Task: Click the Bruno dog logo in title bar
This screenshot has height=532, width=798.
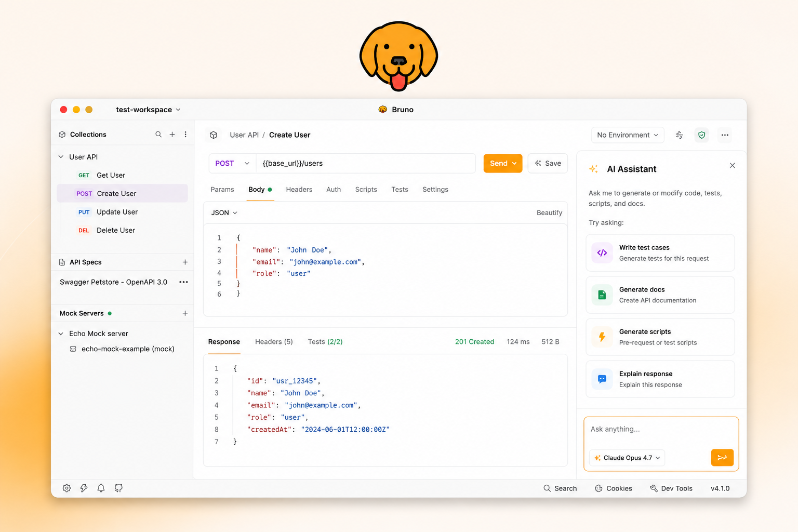Action: click(x=383, y=110)
